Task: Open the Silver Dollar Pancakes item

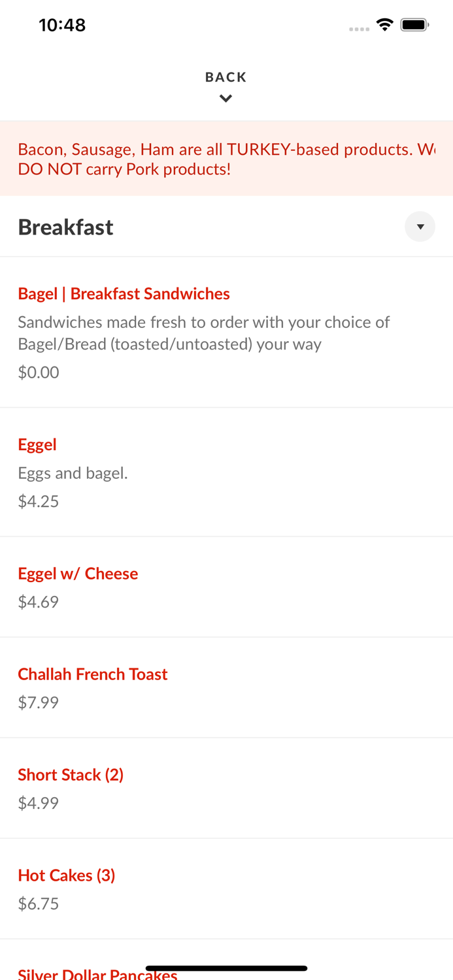Action: (x=97, y=974)
